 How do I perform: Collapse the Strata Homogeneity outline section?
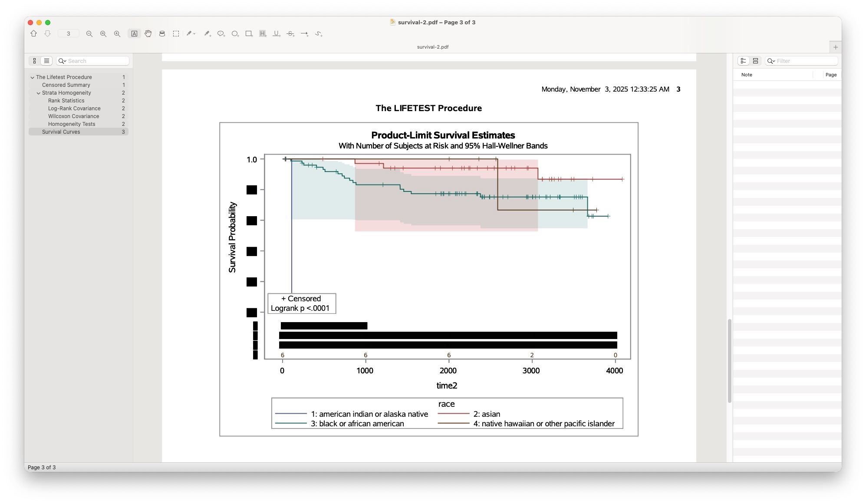(x=38, y=93)
